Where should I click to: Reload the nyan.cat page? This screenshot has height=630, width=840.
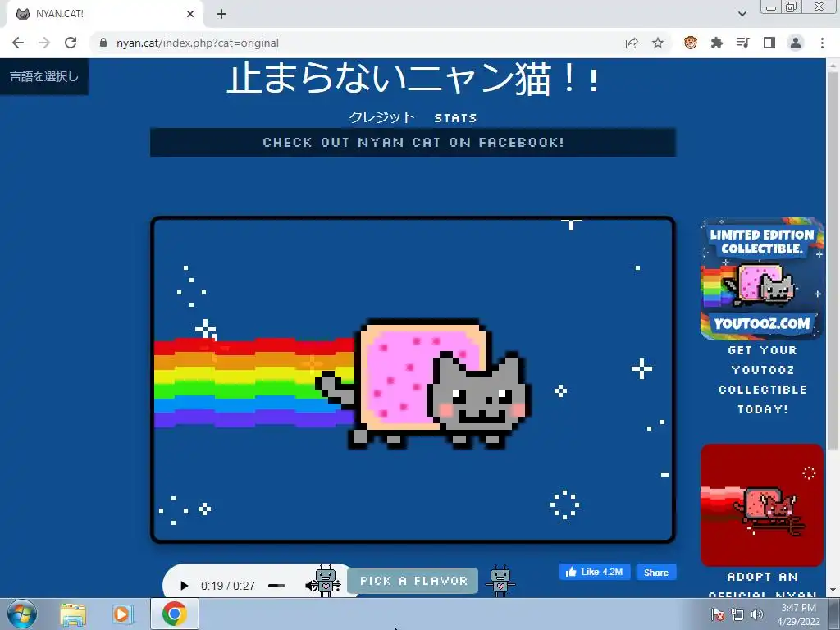click(71, 43)
